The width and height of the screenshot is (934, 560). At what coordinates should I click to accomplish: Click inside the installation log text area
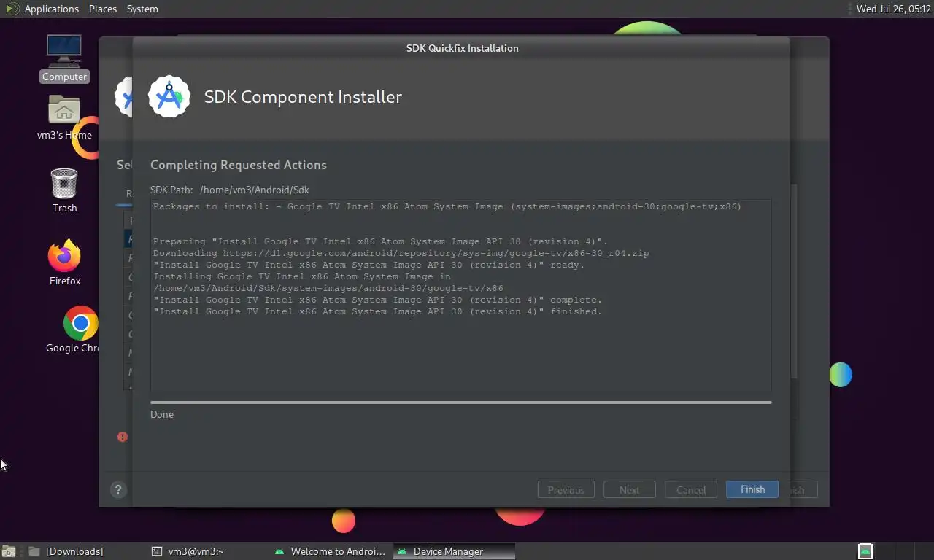(x=461, y=295)
